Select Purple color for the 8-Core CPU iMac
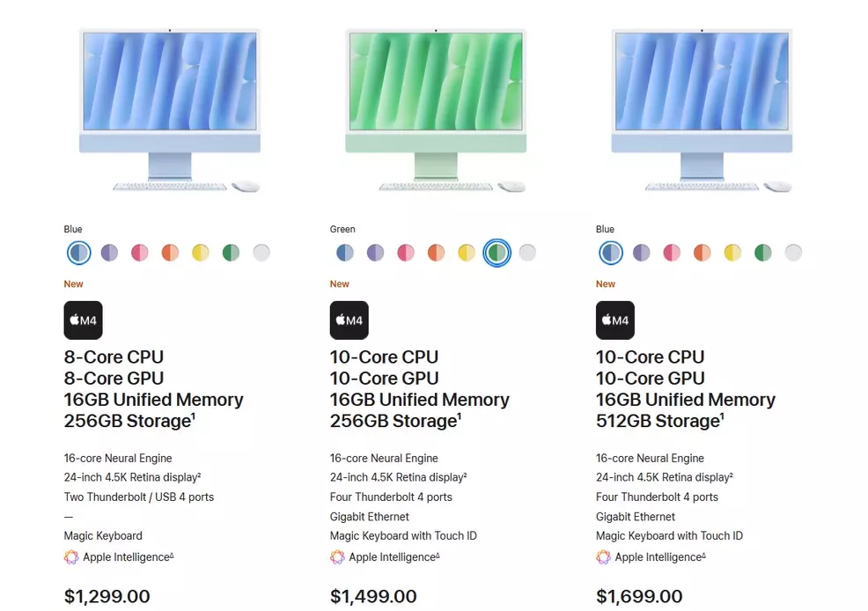Viewport: 868px width, 611px height. 109,253
